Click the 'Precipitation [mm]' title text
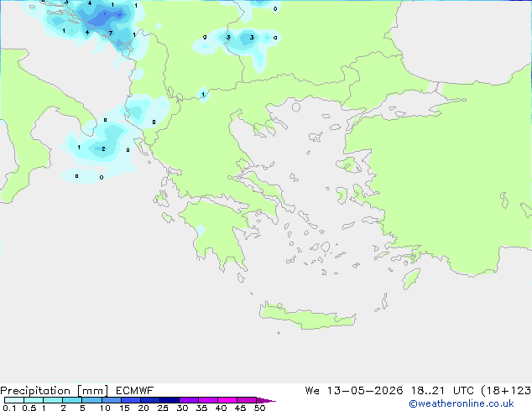This screenshot has width=532, height=411. point(55,391)
